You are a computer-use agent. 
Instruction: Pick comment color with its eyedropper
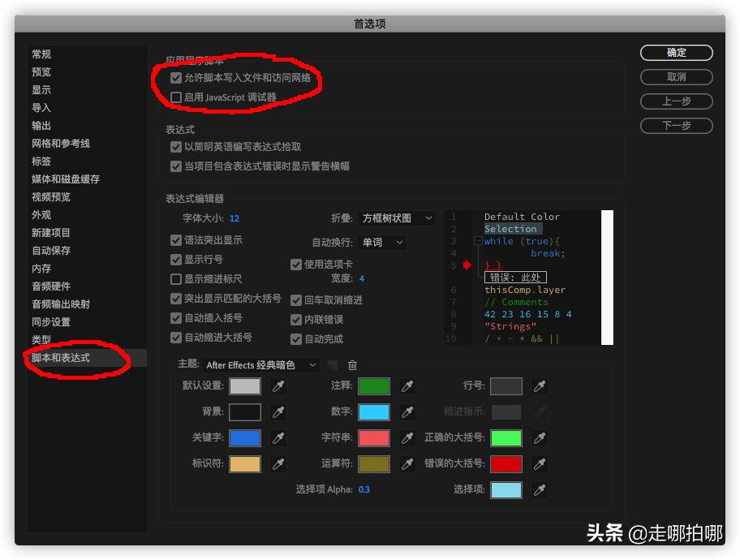[405, 386]
